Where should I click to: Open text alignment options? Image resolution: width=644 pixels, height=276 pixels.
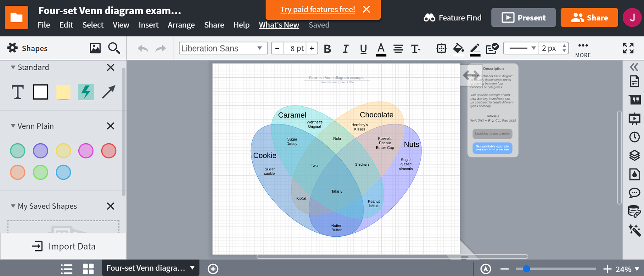398,49
